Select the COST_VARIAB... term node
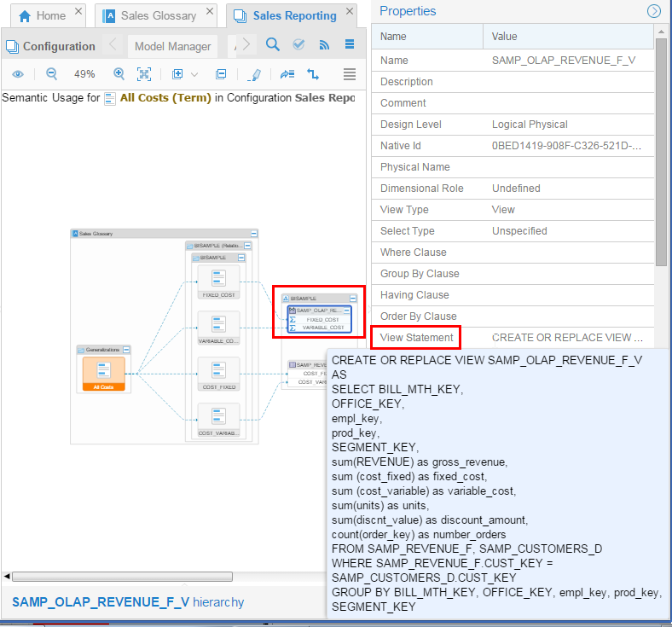 click(218, 420)
